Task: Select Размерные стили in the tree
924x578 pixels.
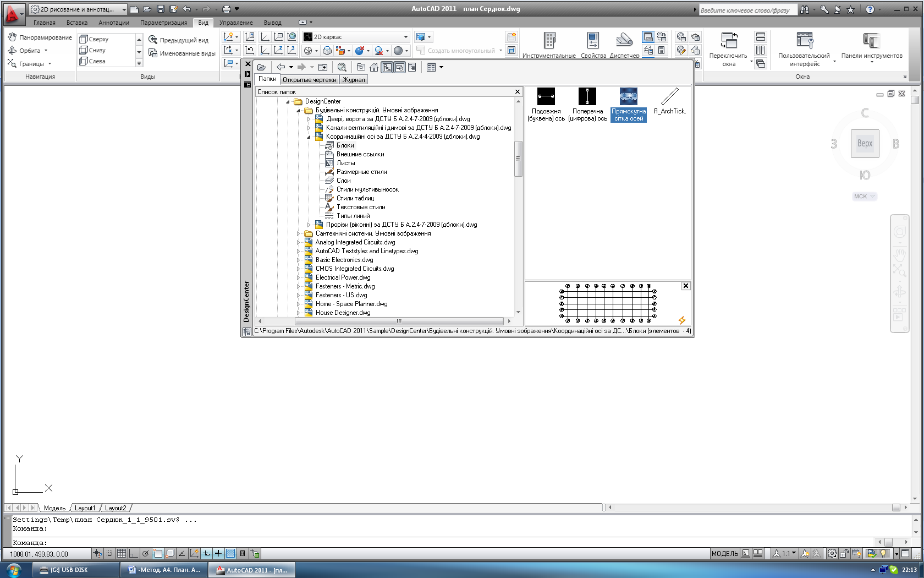Action: click(362, 172)
